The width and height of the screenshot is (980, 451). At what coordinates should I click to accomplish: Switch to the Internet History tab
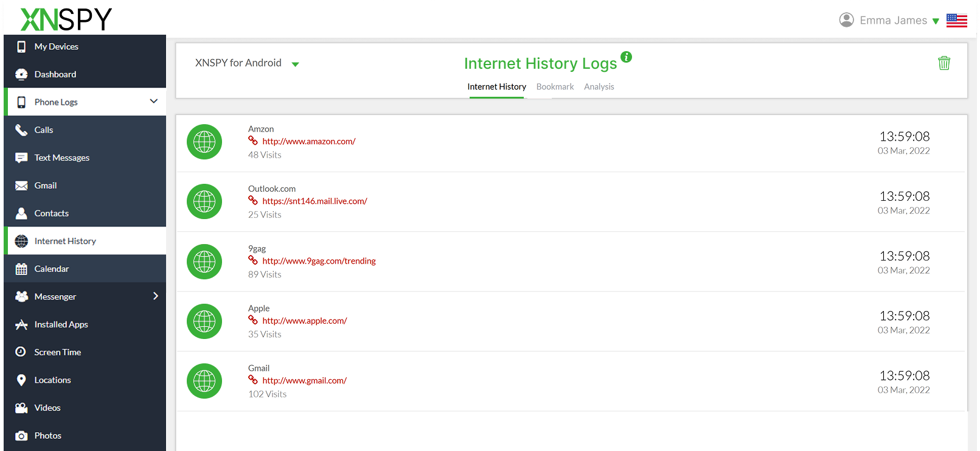click(x=496, y=87)
